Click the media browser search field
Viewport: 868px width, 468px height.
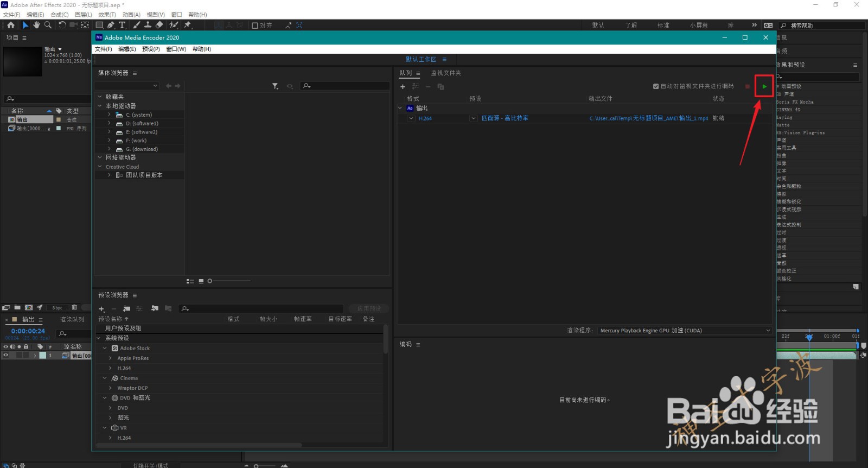pos(346,86)
